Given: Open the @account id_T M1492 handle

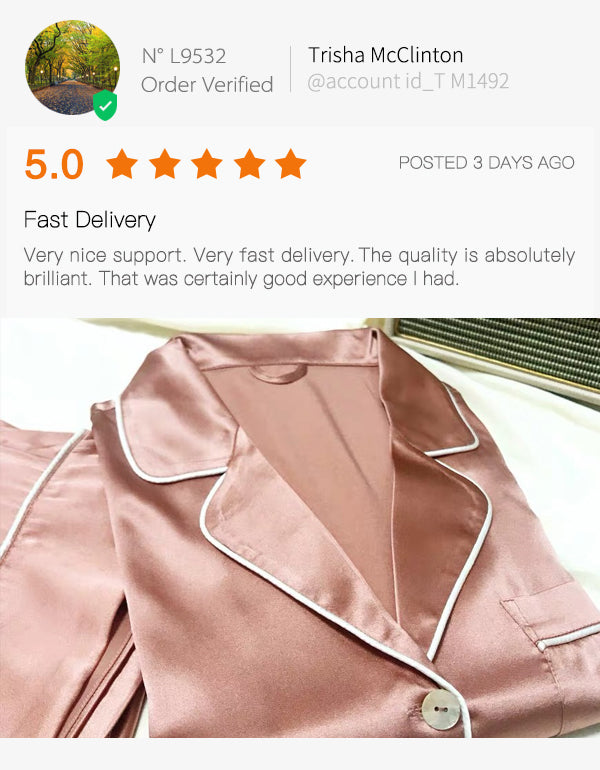Looking at the screenshot, I should click(408, 82).
